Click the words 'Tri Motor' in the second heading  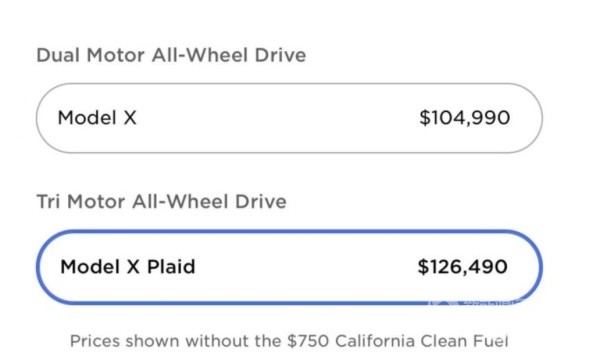tap(81, 202)
